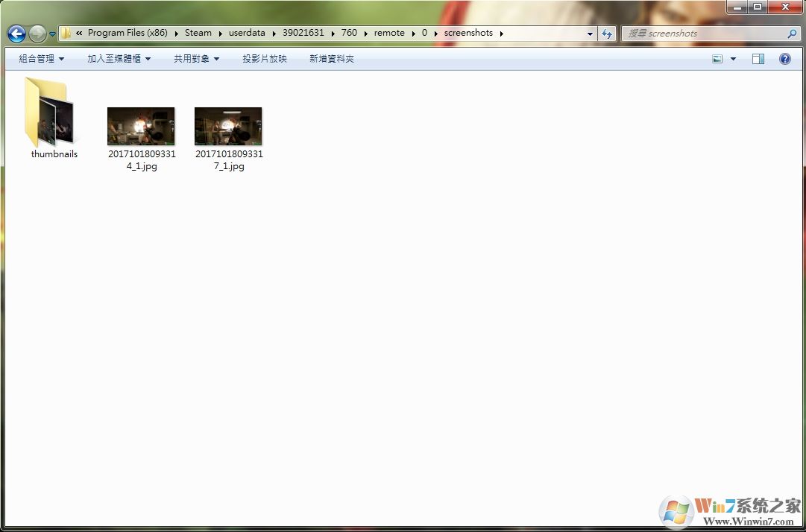Go to the 760 breadcrumb folder
The height and width of the screenshot is (532, 806).
tap(349, 33)
